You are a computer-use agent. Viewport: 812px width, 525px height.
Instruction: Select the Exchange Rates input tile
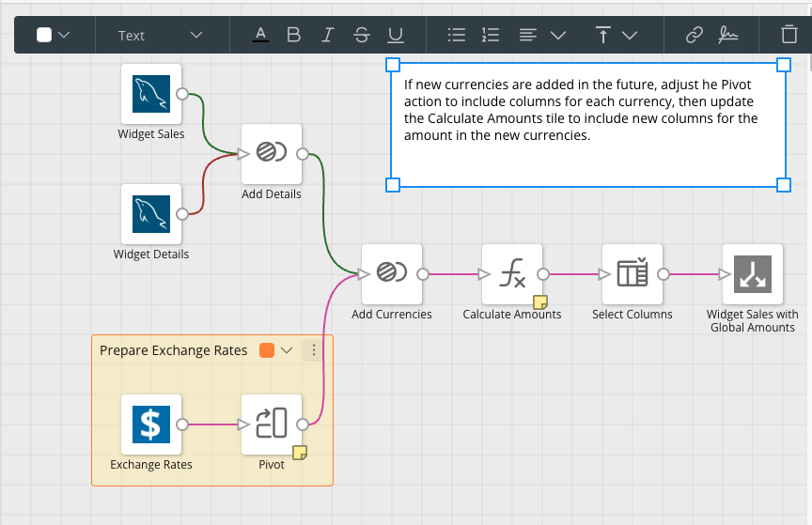point(151,425)
